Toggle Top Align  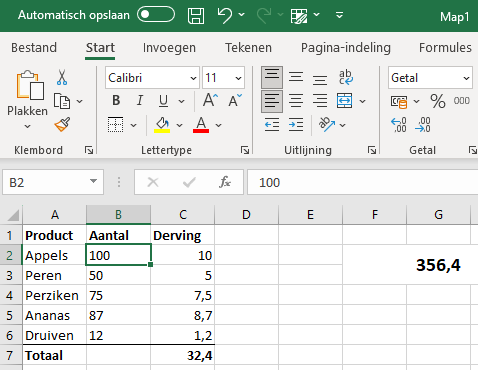[272, 77]
